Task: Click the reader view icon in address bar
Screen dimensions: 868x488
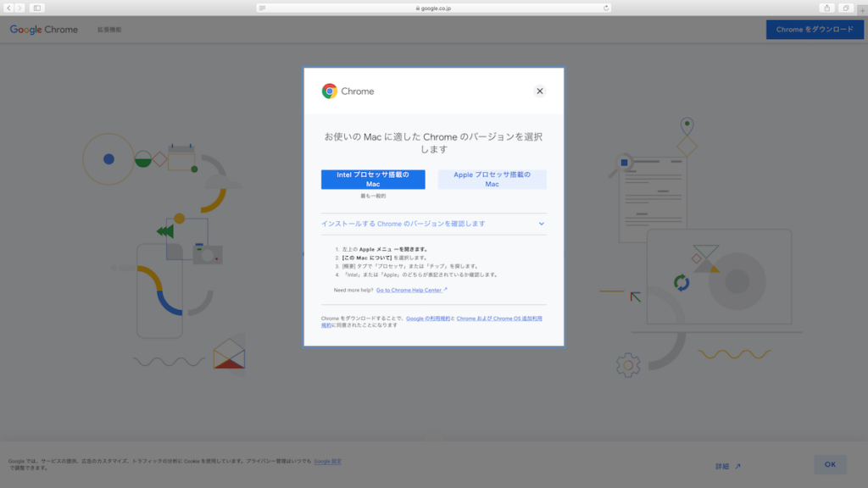Action: [x=263, y=8]
